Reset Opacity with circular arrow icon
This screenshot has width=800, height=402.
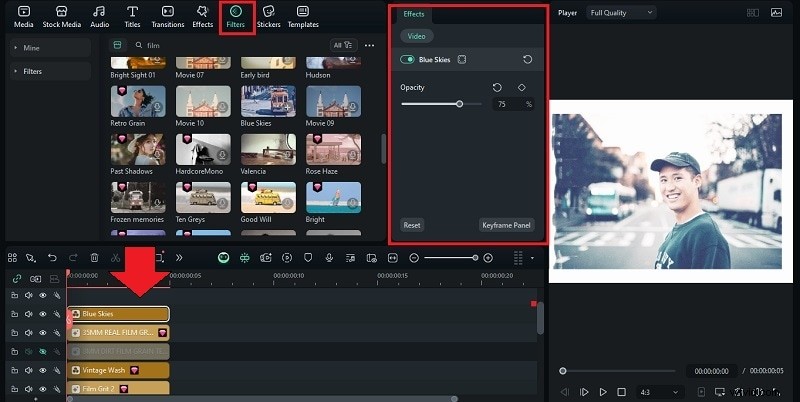497,87
